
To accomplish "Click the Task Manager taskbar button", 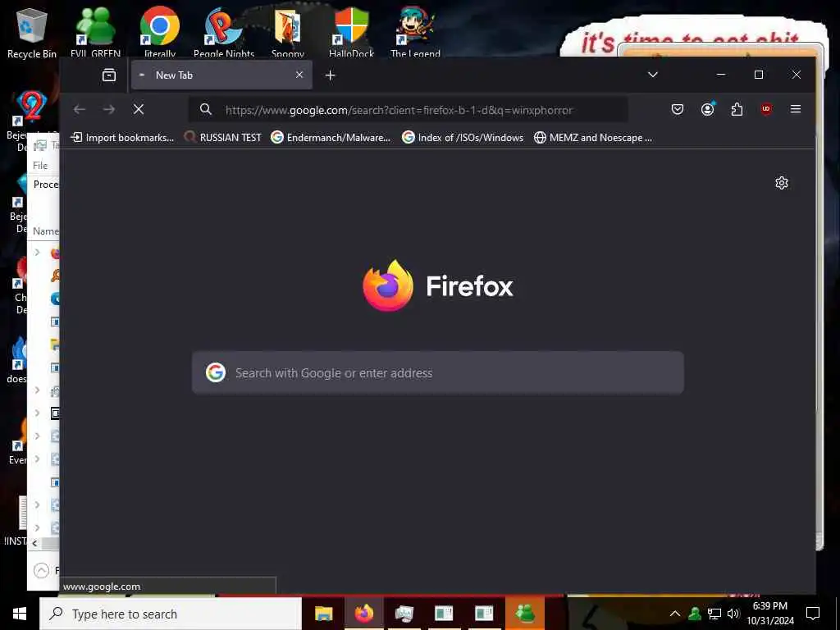I will [404, 614].
